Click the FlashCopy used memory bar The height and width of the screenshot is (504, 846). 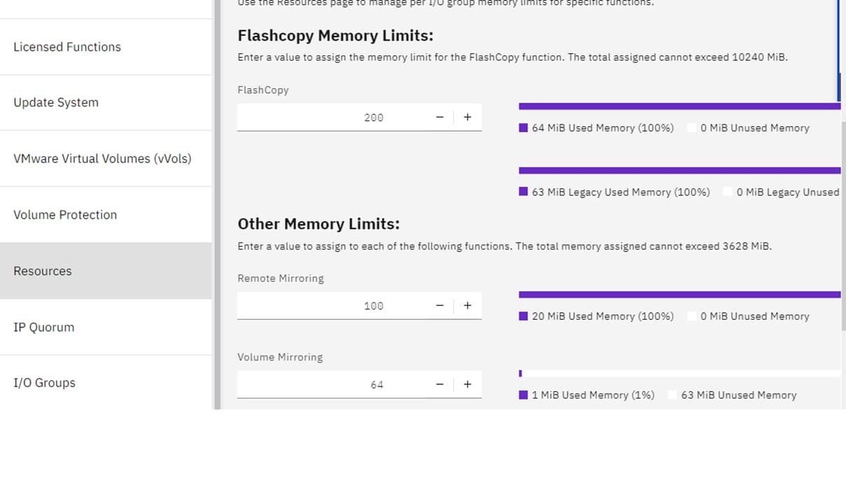(x=679, y=106)
